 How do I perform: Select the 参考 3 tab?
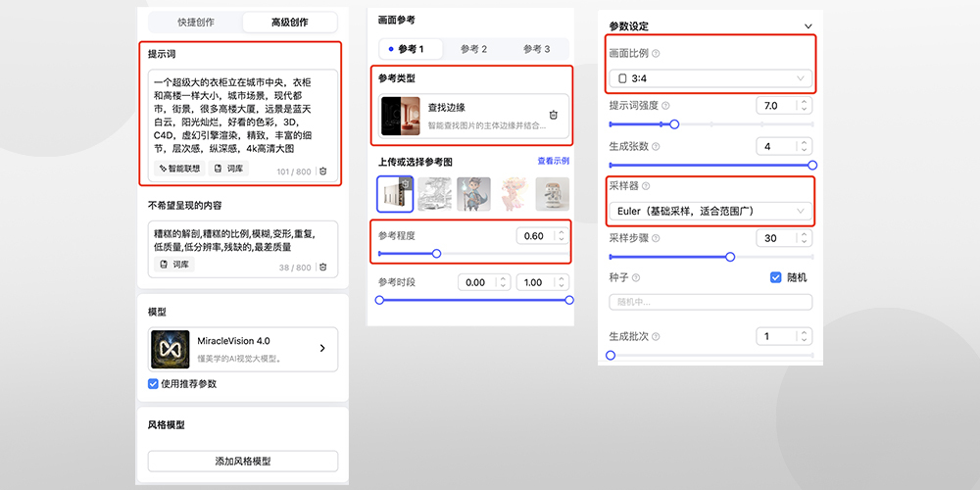tap(537, 49)
